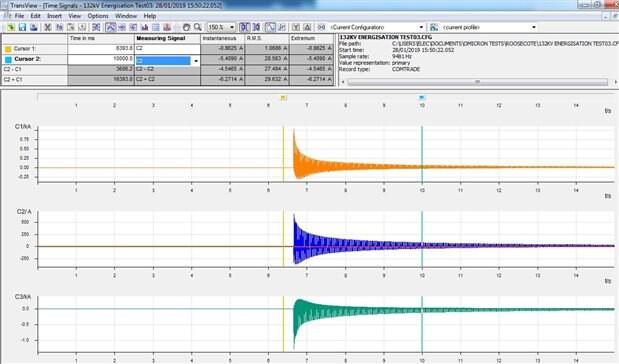Click the yellow Cursor 1 color swatch

8,49
